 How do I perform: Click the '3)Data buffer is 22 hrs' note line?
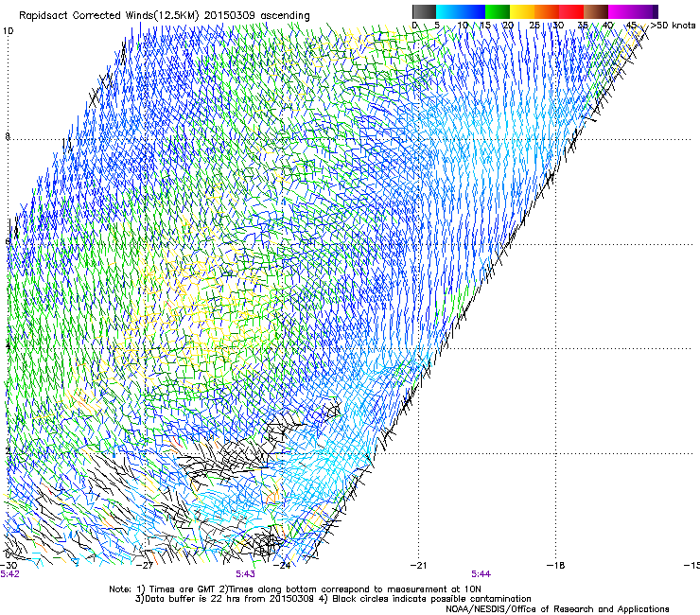coord(333,599)
